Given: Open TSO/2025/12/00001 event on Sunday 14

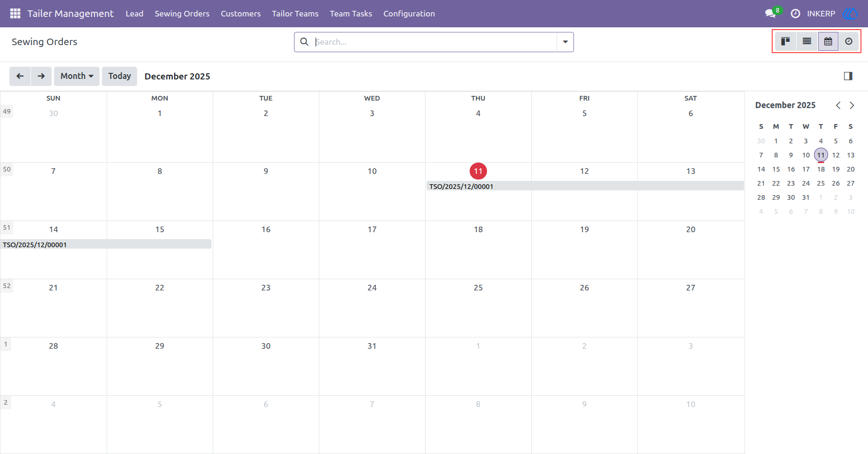Looking at the screenshot, I should point(106,244).
